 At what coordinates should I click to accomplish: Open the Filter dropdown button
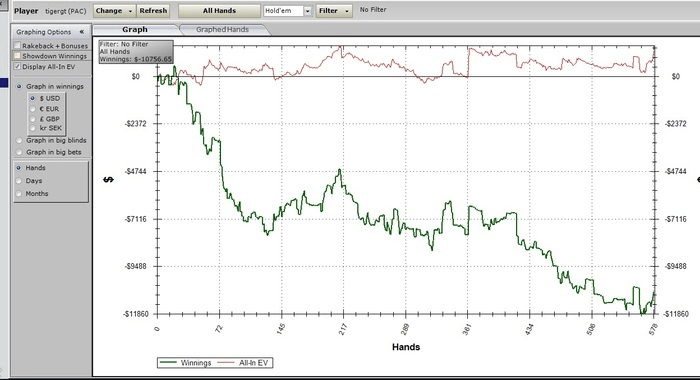pyautogui.click(x=334, y=11)
